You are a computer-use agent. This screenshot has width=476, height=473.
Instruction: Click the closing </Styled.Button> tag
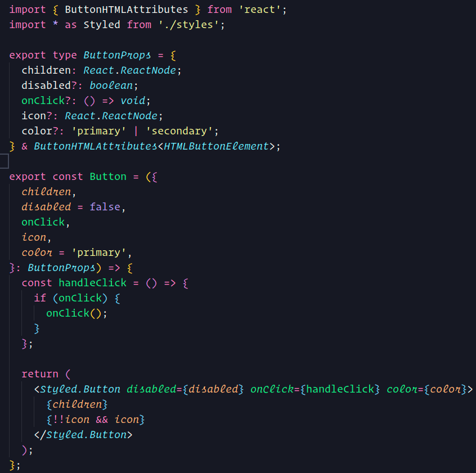pyautogui.click(x=83, y=435)
